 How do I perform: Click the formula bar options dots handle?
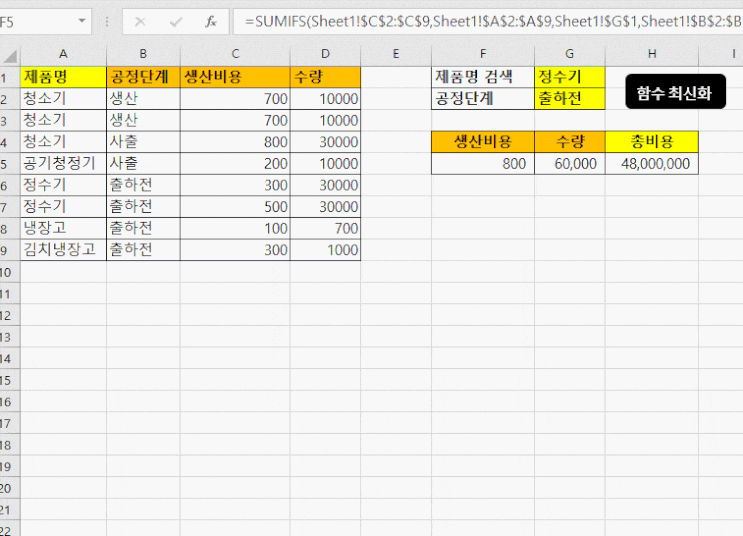(x=107, y=22)
